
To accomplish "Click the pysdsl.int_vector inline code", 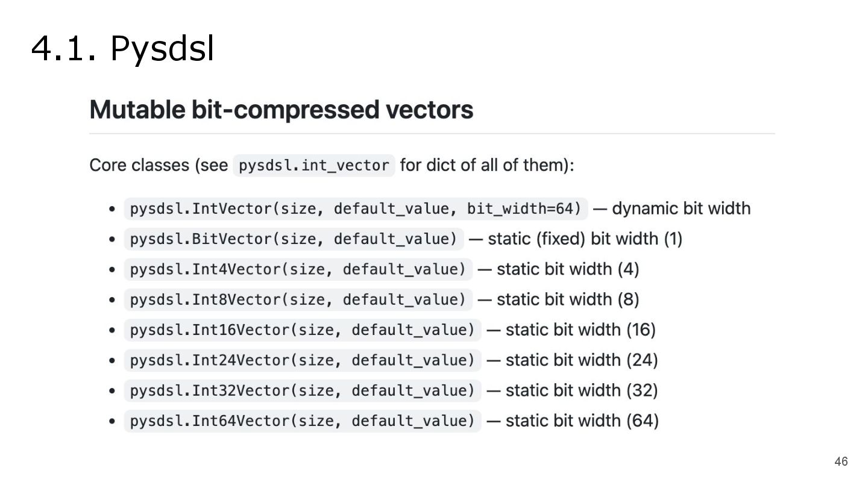I will 313,166.
